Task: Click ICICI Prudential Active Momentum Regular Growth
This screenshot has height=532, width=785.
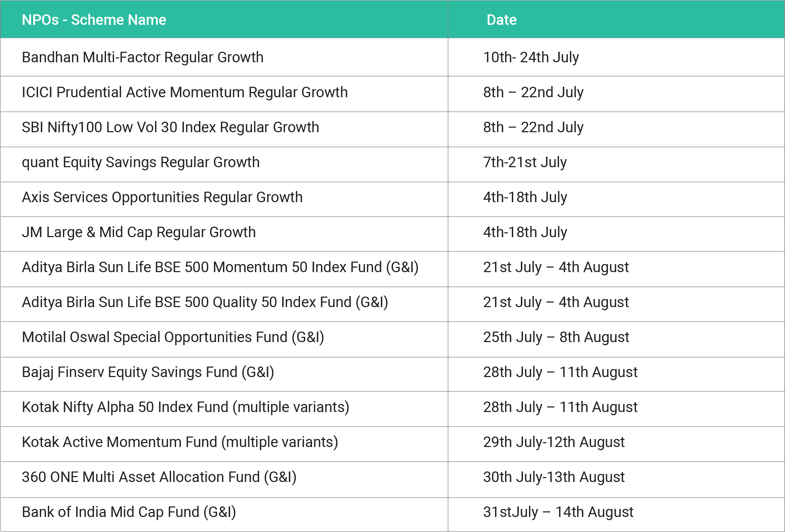Action: click(x=185, y=92)
